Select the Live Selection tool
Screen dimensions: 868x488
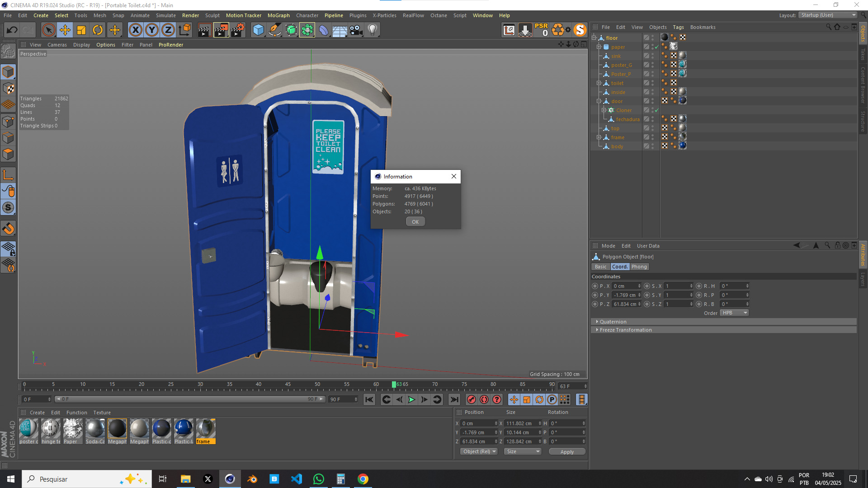pos(48,30)
